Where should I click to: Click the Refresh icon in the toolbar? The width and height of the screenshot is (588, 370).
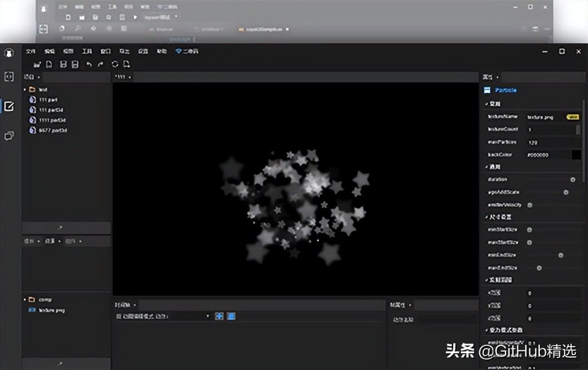[x=114, y=64]
